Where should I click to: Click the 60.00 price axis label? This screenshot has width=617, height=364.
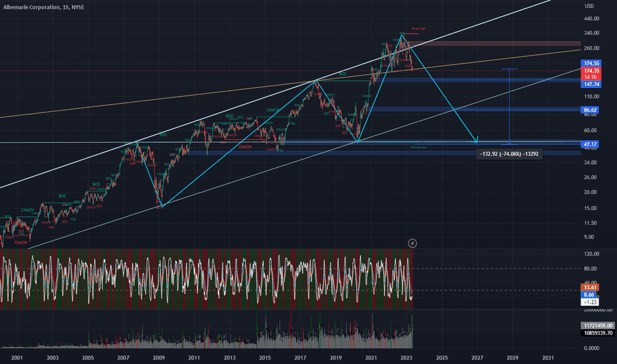(x=590, y=130)
